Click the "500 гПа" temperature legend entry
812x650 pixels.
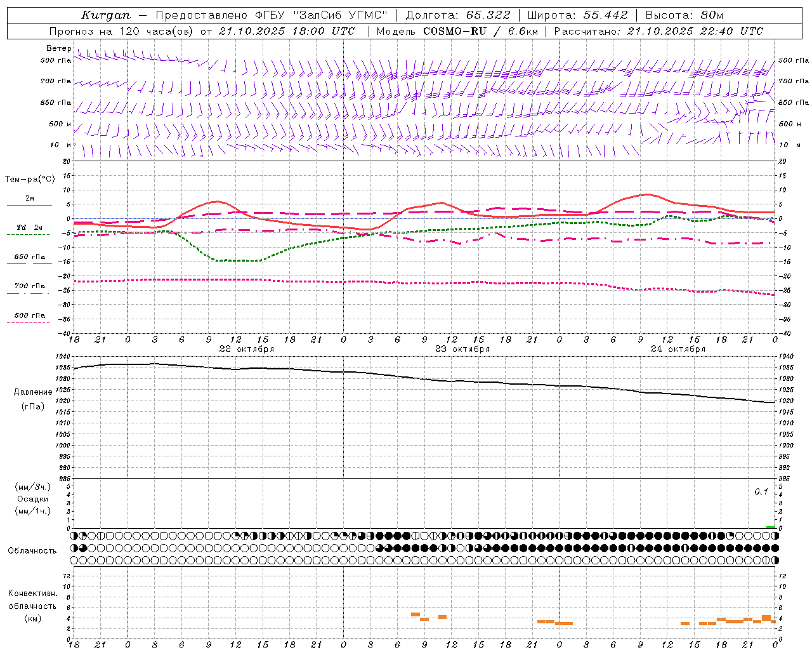30,315
